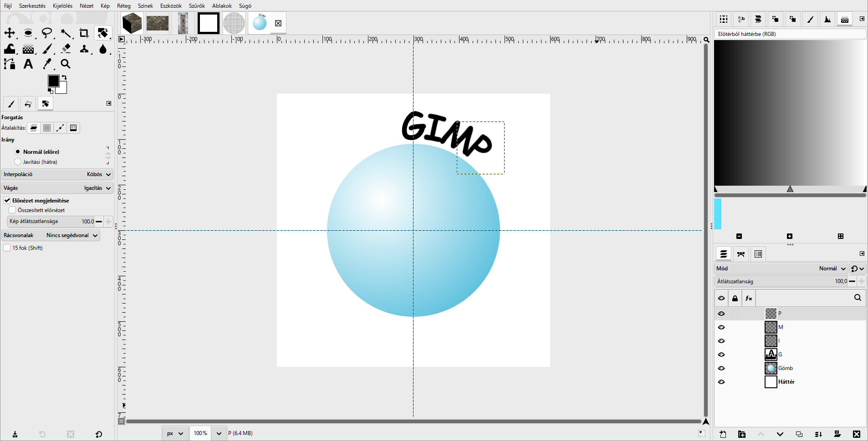Open the zoom 100% dropdown
This screenshot has width=868, height=441.
tap(219, 433)
